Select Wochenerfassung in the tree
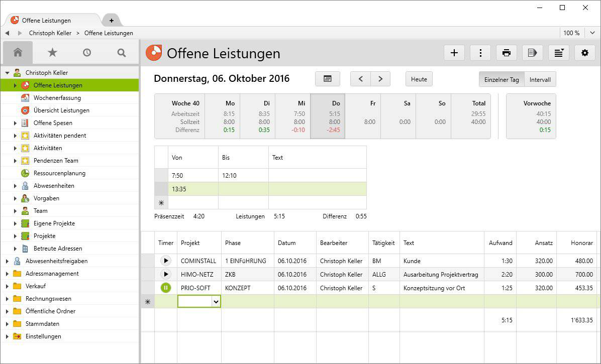Viewport: 601px width, 364px height. [57, 97]
